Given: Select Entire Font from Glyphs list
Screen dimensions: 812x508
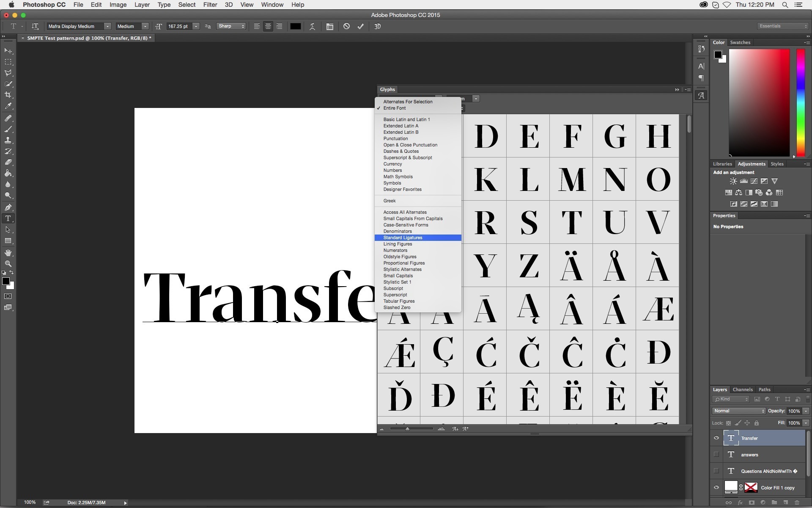Looking at the screenshot, I should click(395, 108).
